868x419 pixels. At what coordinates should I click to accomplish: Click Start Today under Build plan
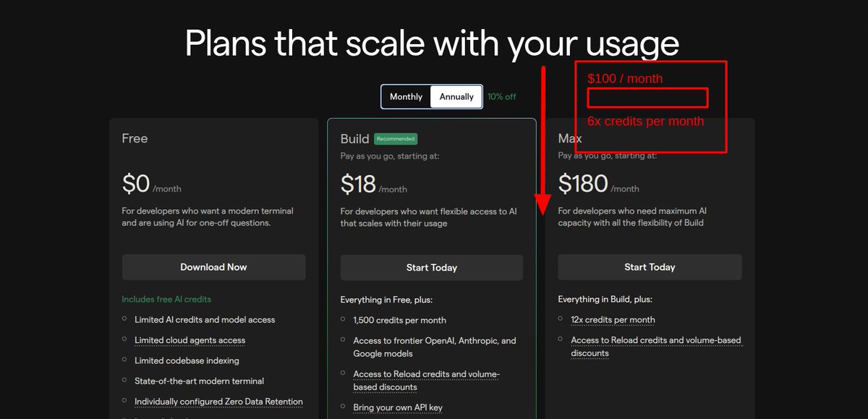coord(432,268)
